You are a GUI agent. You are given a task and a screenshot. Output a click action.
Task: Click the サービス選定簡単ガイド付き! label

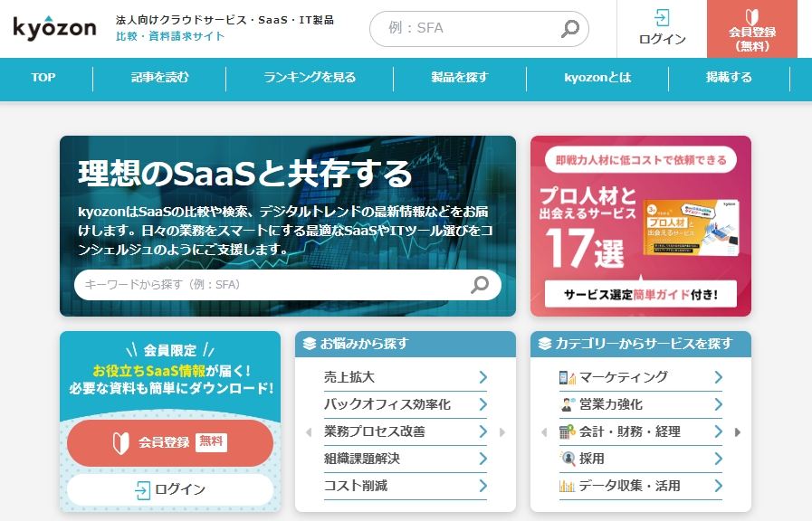641,294
